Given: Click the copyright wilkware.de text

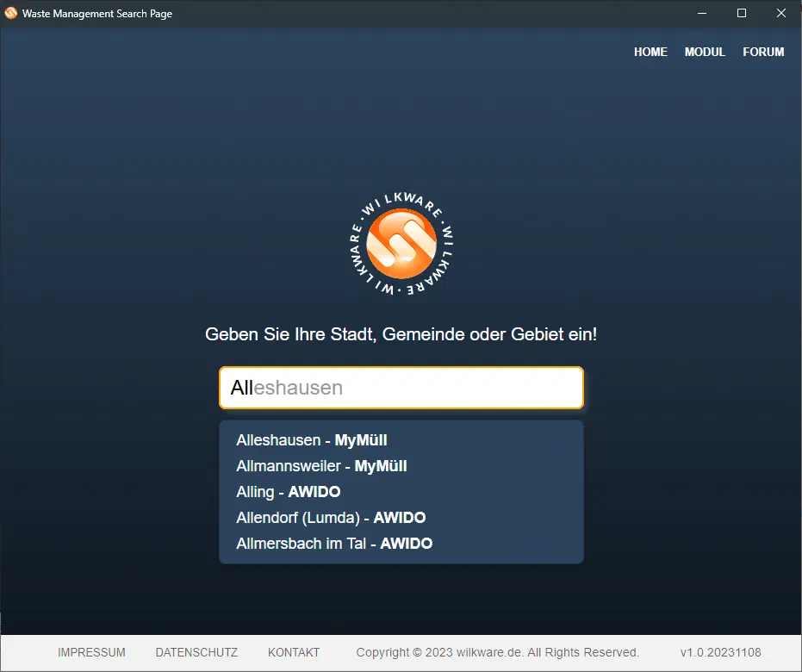Looking at the screenshot, I should (x=498, y=652).
